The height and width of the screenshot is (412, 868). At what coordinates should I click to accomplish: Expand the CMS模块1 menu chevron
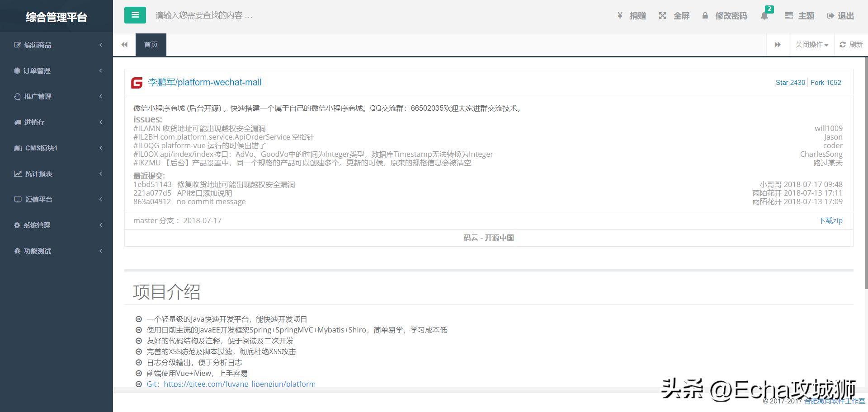click(100, 148)
